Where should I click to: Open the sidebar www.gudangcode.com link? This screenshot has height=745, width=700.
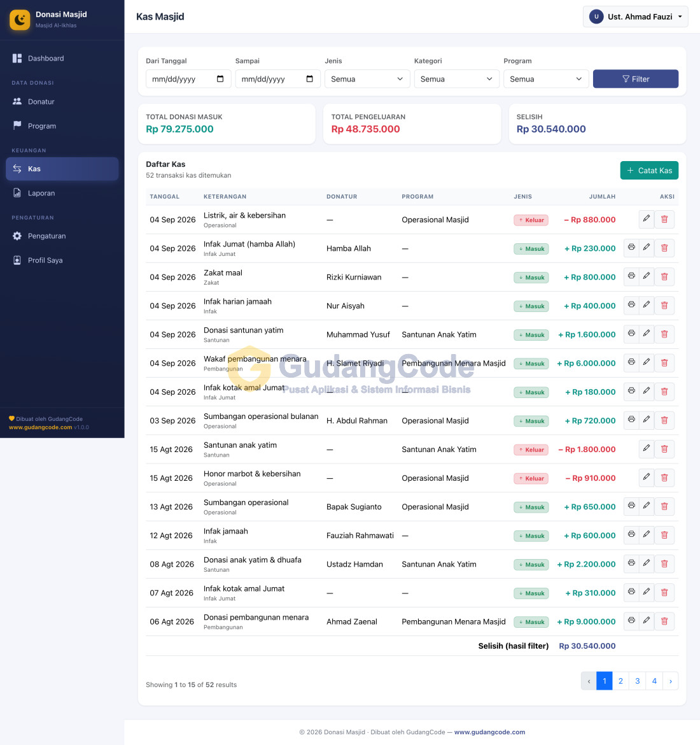(40, 427)
